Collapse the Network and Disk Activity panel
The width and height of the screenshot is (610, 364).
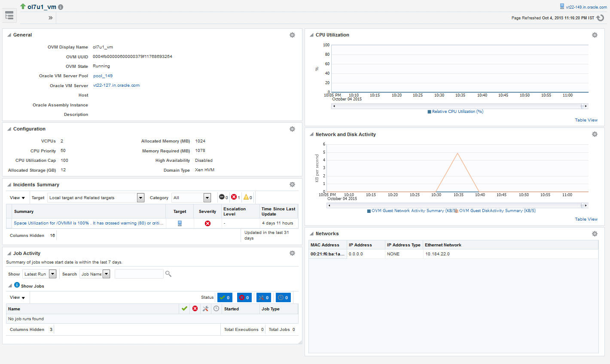click(312, 135)
